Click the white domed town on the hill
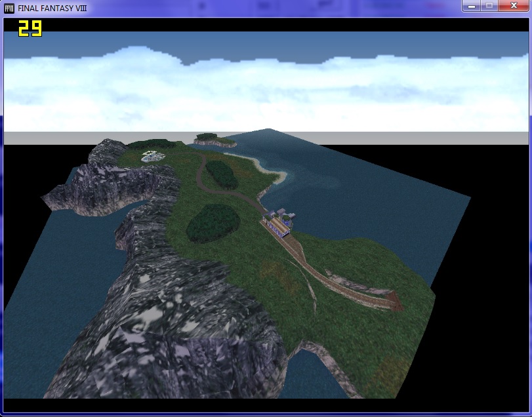This screenshot has height=417, width=532. tap(153, 156)
